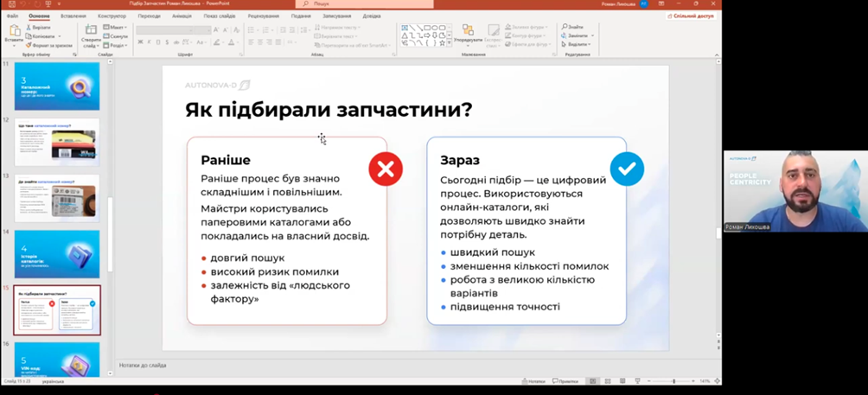Toggle bold (Ж) formatting

140,42
